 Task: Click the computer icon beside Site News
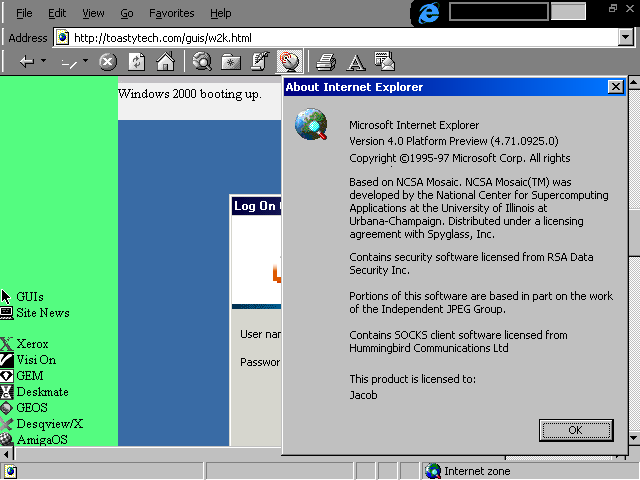click(x=7, y=313)
